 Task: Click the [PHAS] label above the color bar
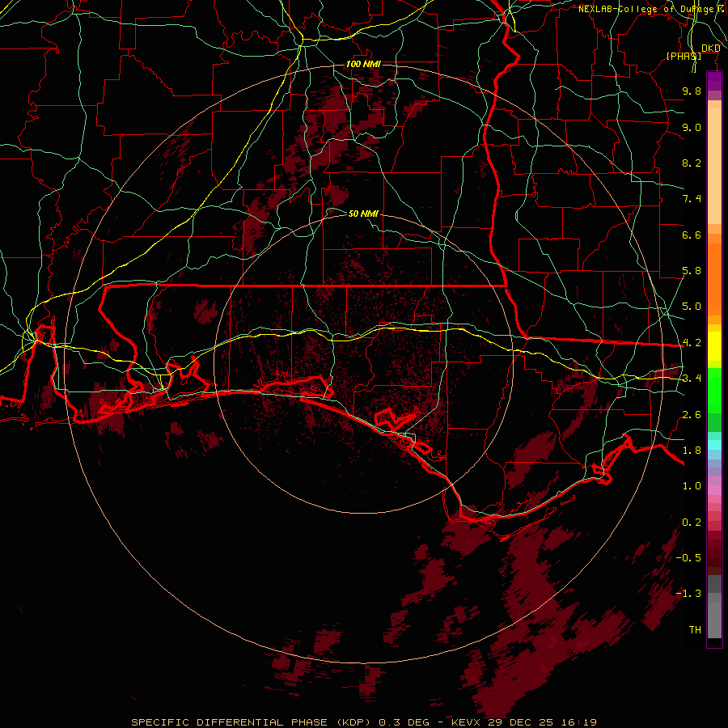tap(684, 56)
